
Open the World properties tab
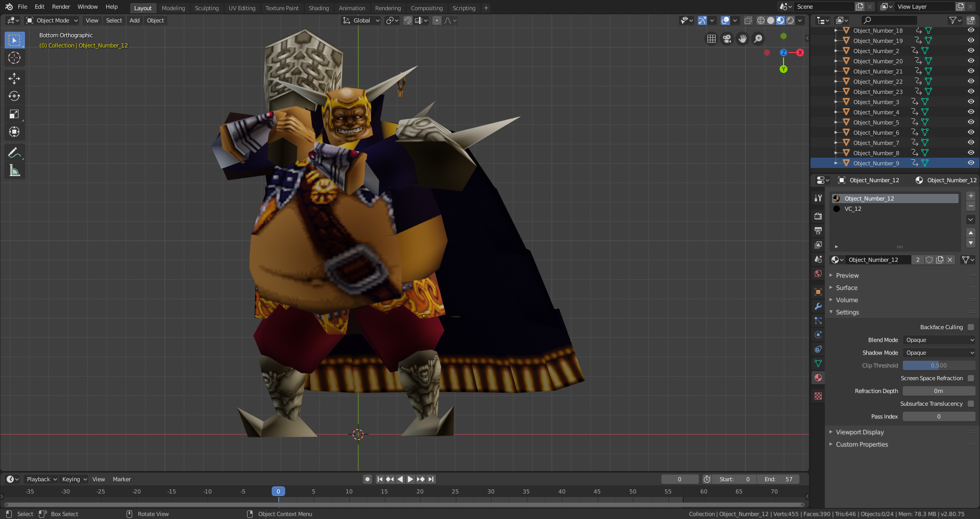[818, 274]
